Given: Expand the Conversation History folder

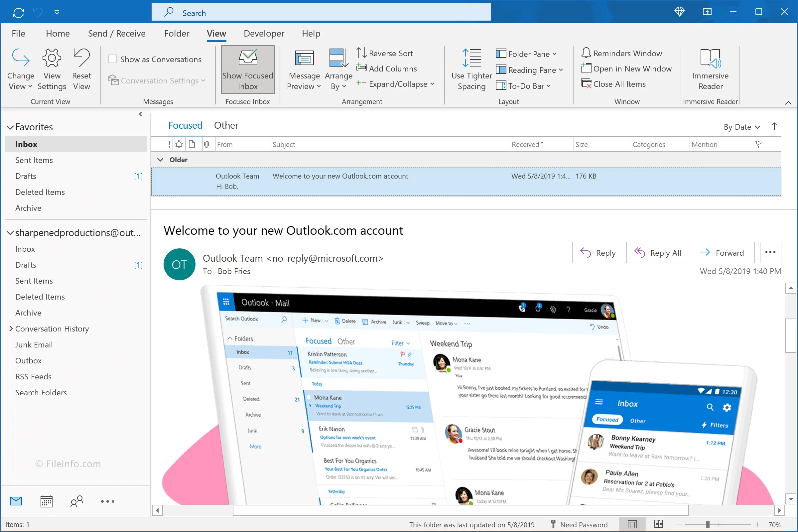Looking at the screenshot, I should pyautogui.click(x=11, y=328).
